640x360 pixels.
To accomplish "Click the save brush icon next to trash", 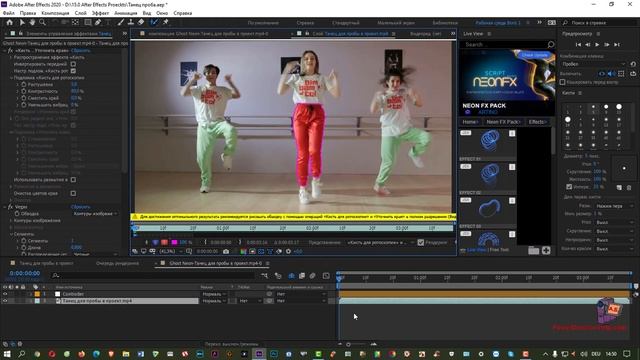I will (619, 187).
